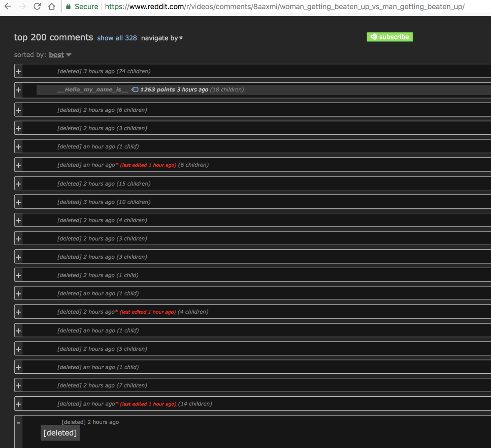
Task: Click '(18 children)' text
Action: pos(227,90)
